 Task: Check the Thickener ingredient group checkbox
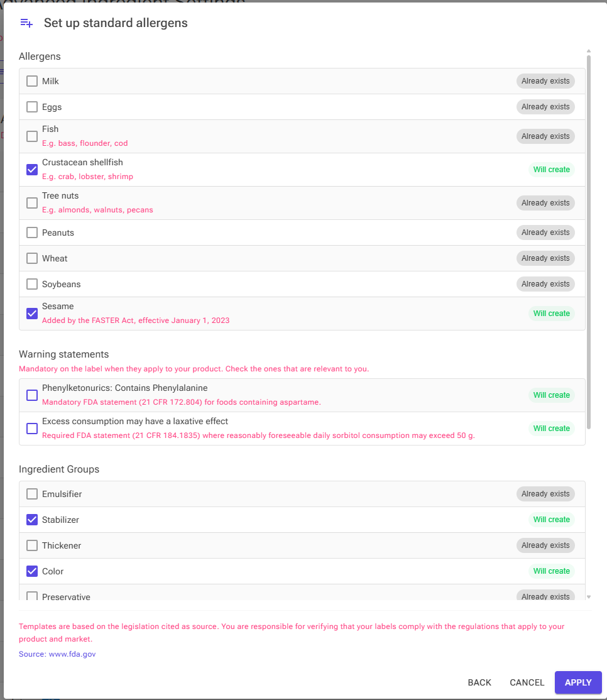[x=31, y=545]
